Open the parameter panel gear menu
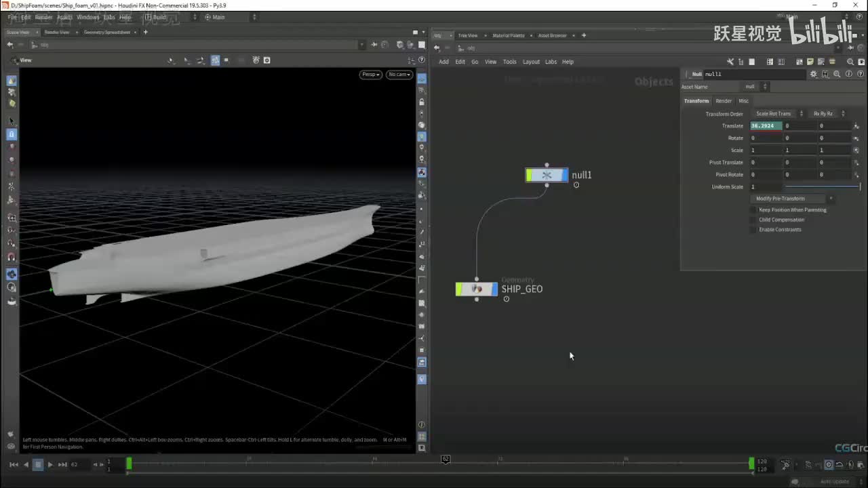The width and height of the screenshot is (868, 488). tap(814, 74)
